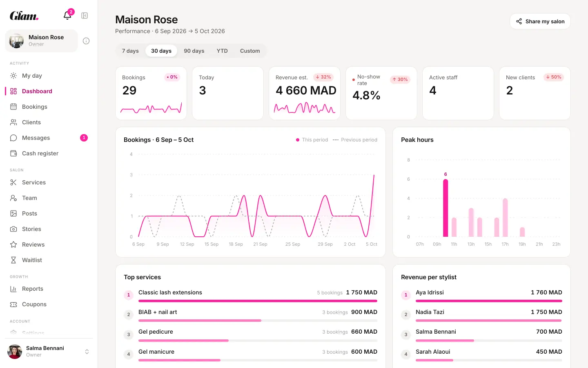Image resolution: width=588 pixels, height=368 pixels.
Task: Open Stories camera icon
Action: coord(13,229)
